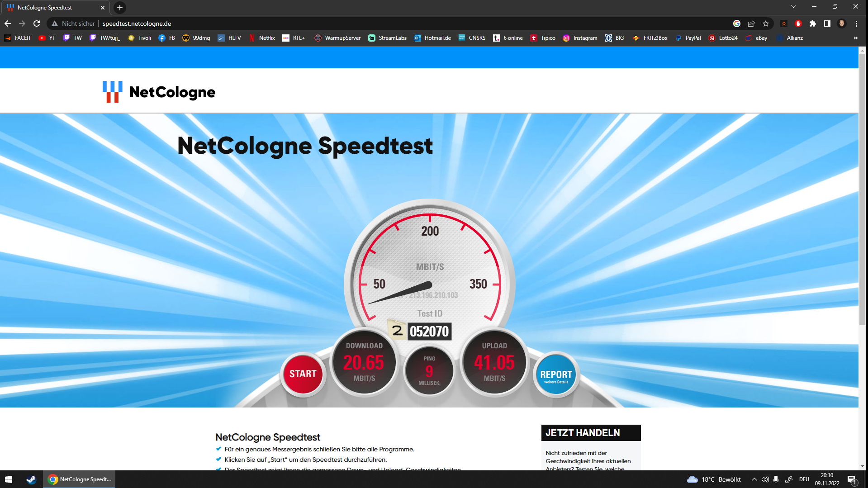Open the Extensions puzzle icon
Image resolution: width=868 pixels, height=488 pixels.
[813, 24]
